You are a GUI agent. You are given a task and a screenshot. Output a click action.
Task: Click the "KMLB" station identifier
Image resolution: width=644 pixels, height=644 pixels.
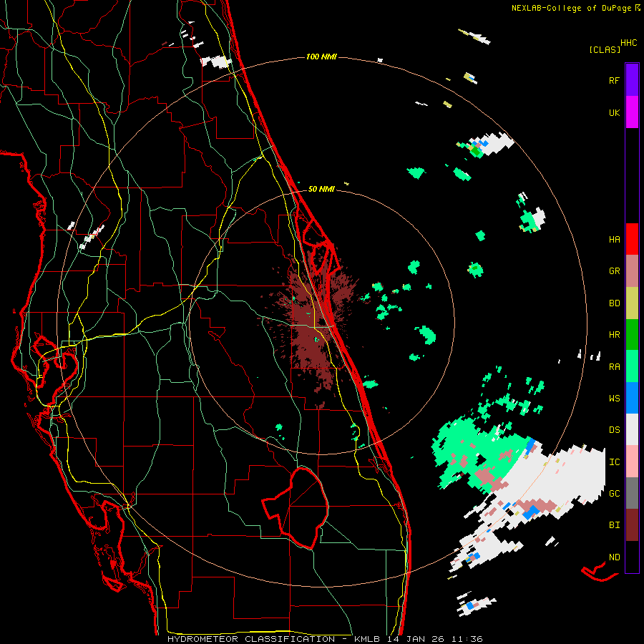[367, 639]
